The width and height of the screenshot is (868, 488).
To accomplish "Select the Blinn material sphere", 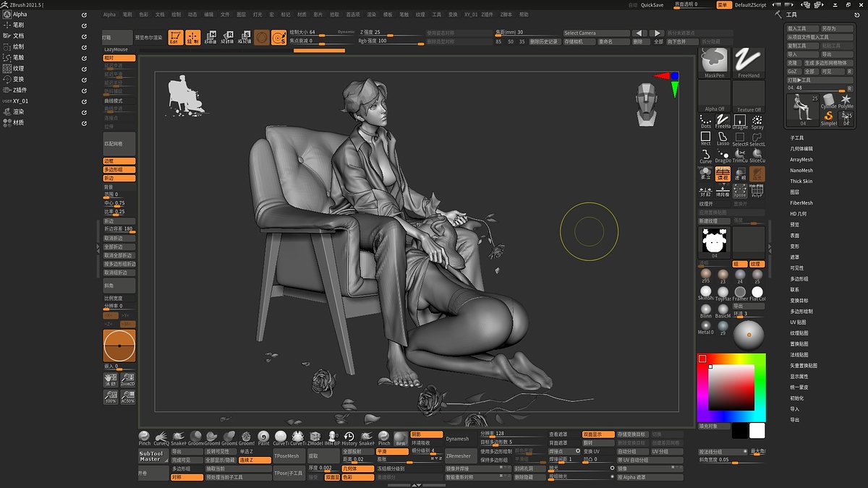I will (706, 310).
